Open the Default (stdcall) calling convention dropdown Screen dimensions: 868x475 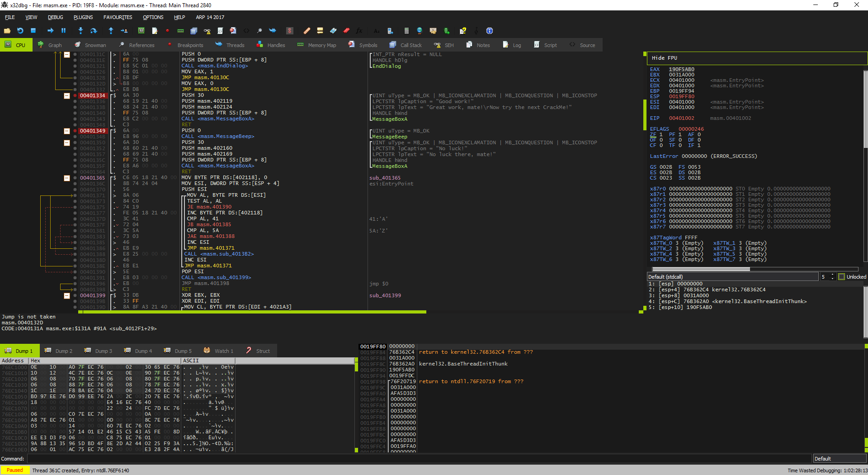[x=732, y=277]
